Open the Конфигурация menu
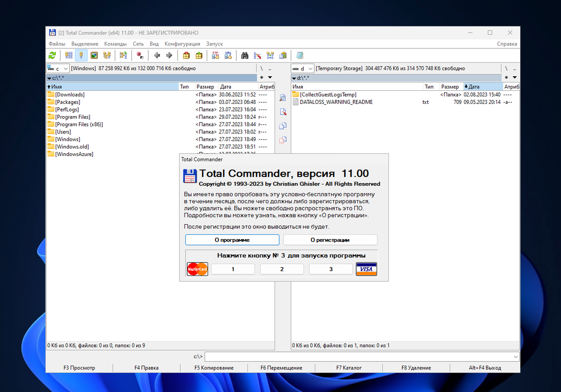The width and height of the screenshot is (561, 392). click(182, 44)
